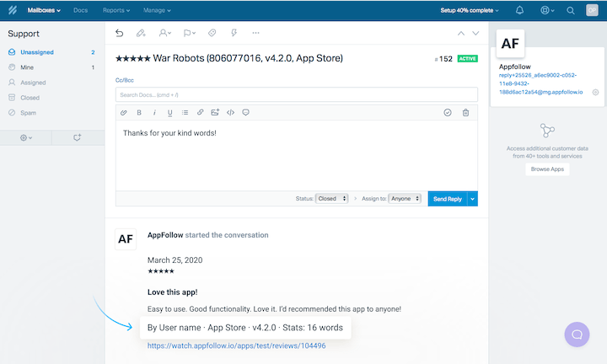The width and height of the screenshot is (607, 364).
Task: Open the appfollow review link
Action: [x=237, y=345]
